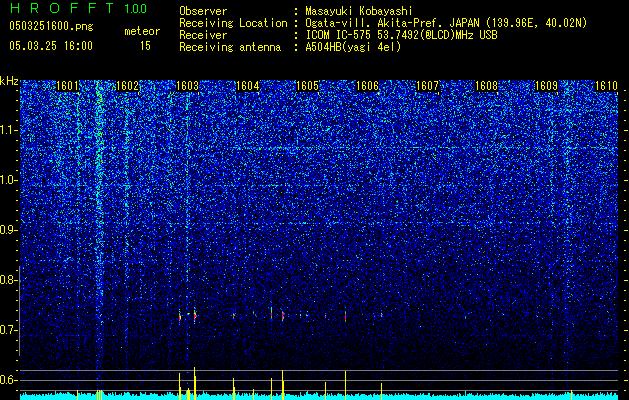
Task: Click the 'Receiver' field label
Action: click(203, 35)
